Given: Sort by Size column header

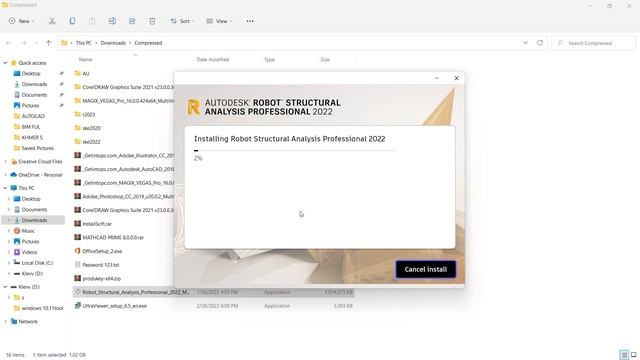Looking at the screenshot, I should pyautogui.click(x=325, y=60).
